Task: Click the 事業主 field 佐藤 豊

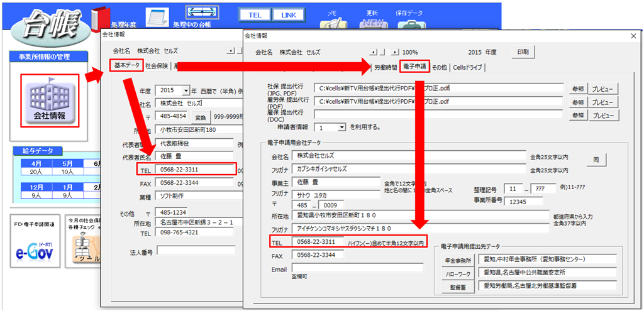Action: 336,182
